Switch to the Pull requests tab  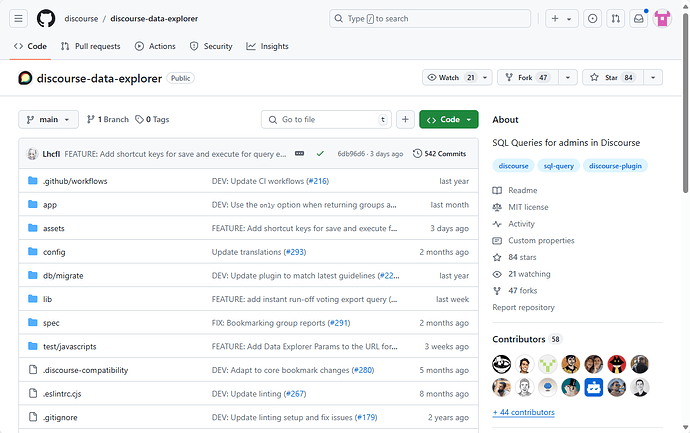click(91, 46)
